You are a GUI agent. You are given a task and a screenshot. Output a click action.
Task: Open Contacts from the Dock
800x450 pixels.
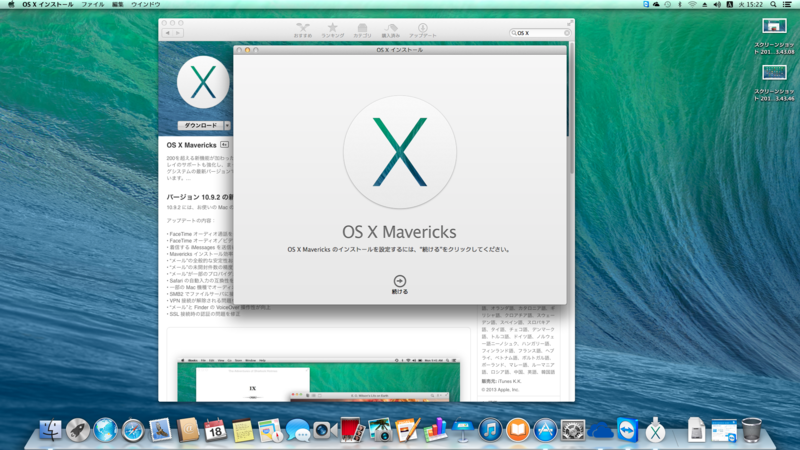coord(188,430)
